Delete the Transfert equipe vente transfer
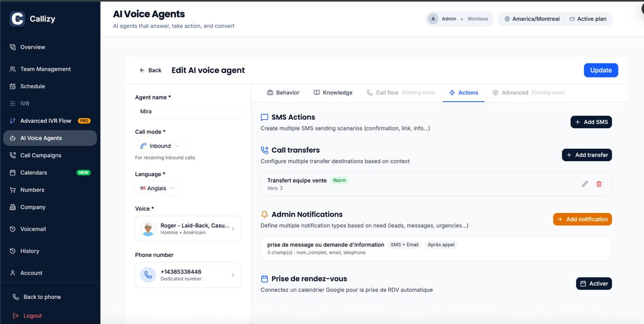Image resolution: width=644 pixels, height=324 pixels. pyautogui.click(x=599, y=184)
